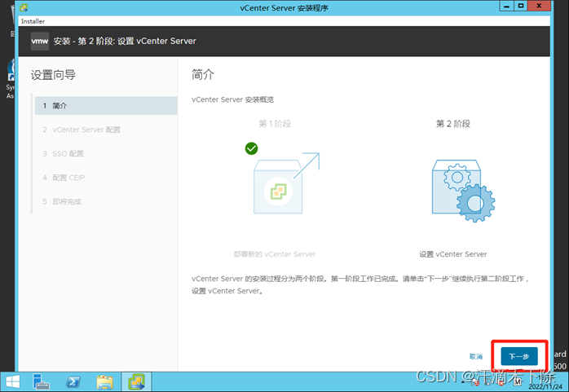This screenshot has width=569, height=392.
Task: Open File Explorer from the taskbar
Action: click(105, 382)
